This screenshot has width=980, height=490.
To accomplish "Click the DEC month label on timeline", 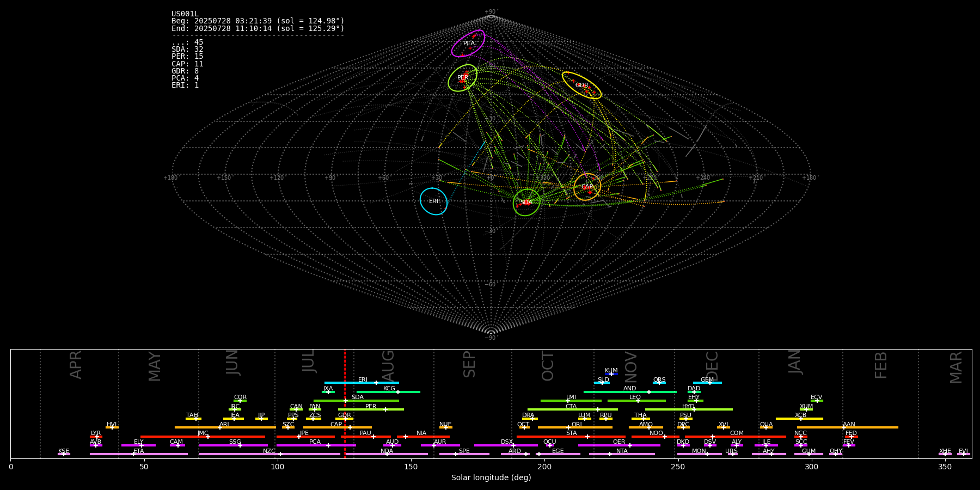I will pyautogui.click(x=712, y=366).
